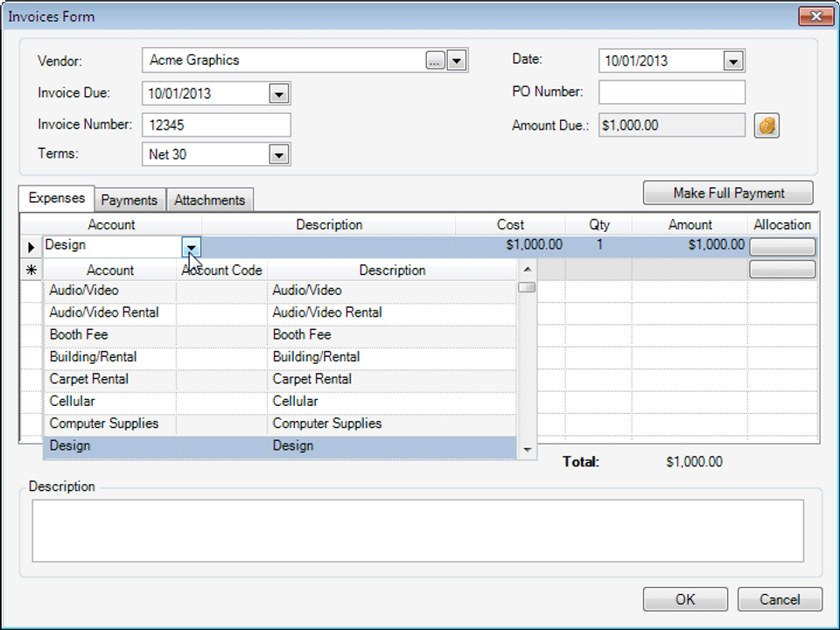Image resolution: width=840 pixels, height=630 pixels.
Task: Click Allocation button in new row
Action: (x=782, y=269)
